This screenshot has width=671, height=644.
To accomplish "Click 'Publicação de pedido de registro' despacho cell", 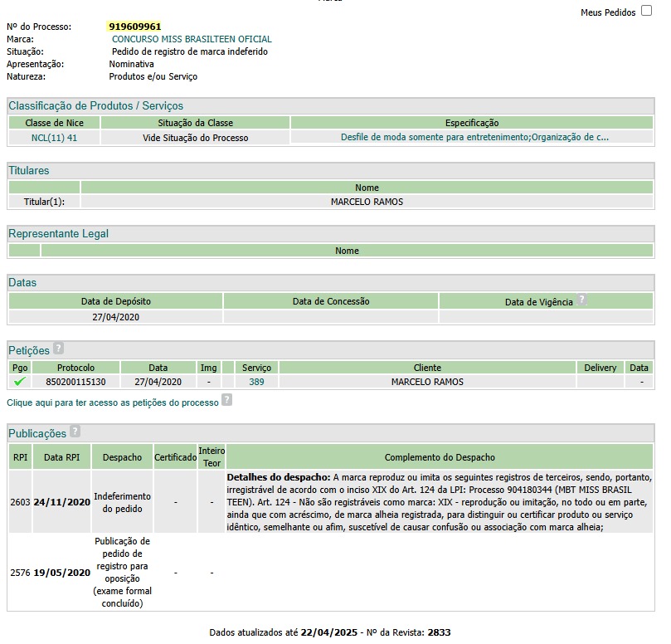I will click(x=123, y=572).
